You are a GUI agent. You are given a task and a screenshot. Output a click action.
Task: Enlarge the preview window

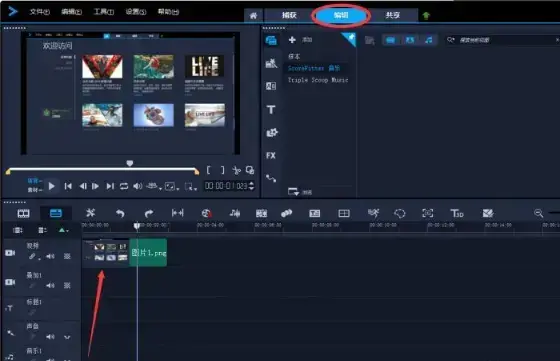(250, 170)
